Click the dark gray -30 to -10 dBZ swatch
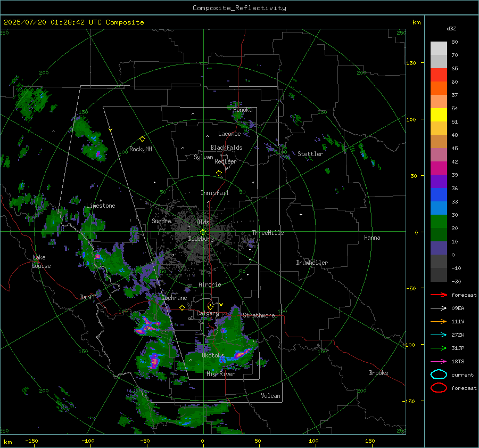Viewport: 479px width, 448px height. [x=439, y=275]
